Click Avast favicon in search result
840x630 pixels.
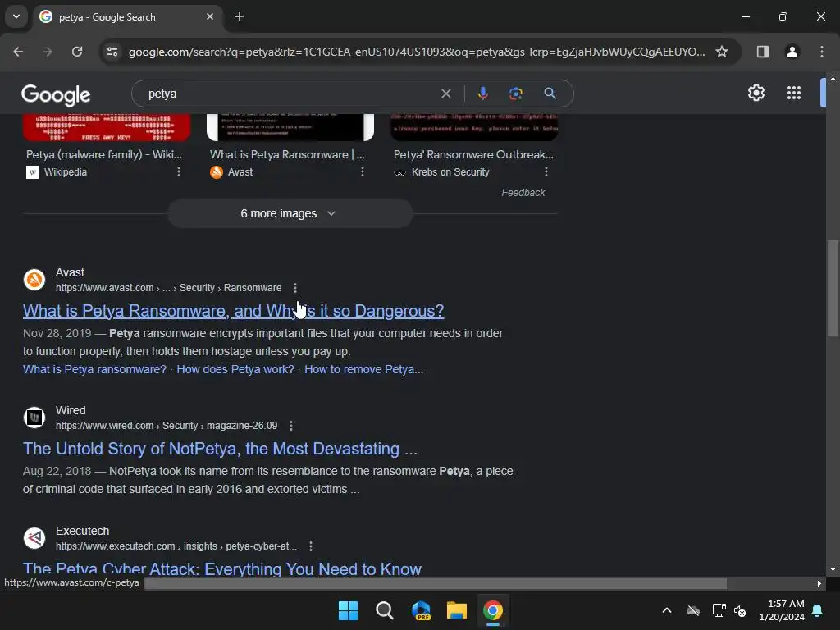pyautogui.click(x=34, y=280)
